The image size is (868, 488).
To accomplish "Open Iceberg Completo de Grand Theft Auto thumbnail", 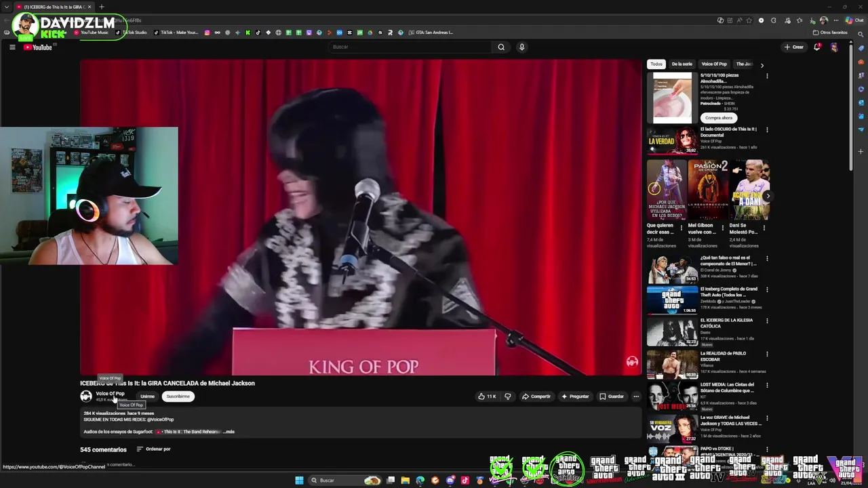I will 672,300.
